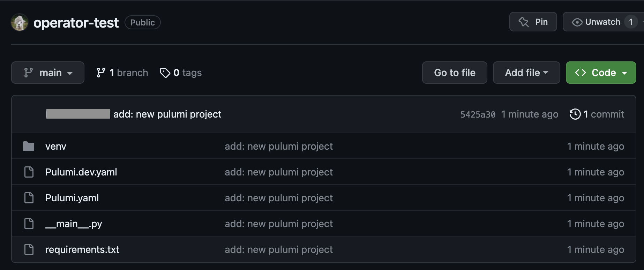Click the pin icon in Pin button
The width and height of the screenshot is (644, 270).
point(524,22)
